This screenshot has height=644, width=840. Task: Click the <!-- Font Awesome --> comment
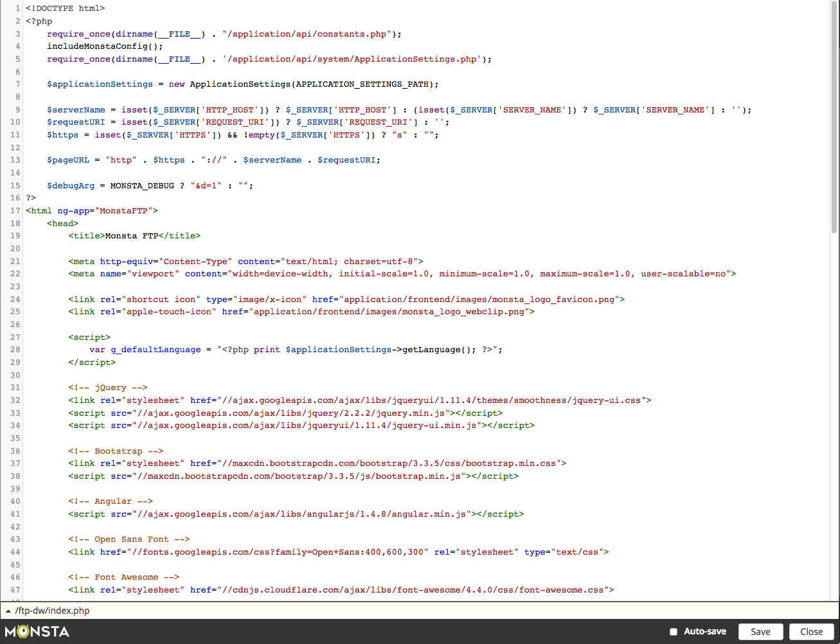pos(123,577)
